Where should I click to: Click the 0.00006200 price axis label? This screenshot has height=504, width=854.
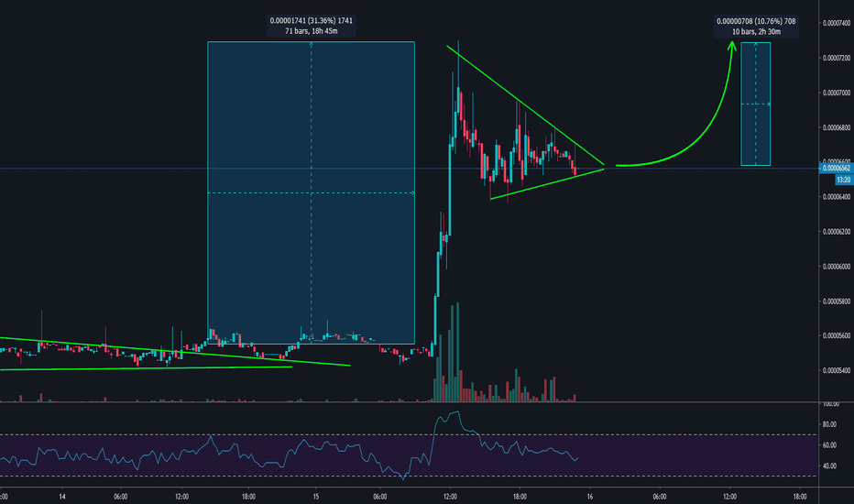(x=836, y=232)
